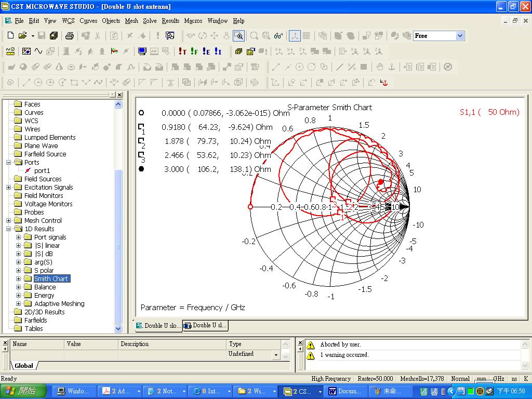Select the Farfields tree folder

click(36, 320)
